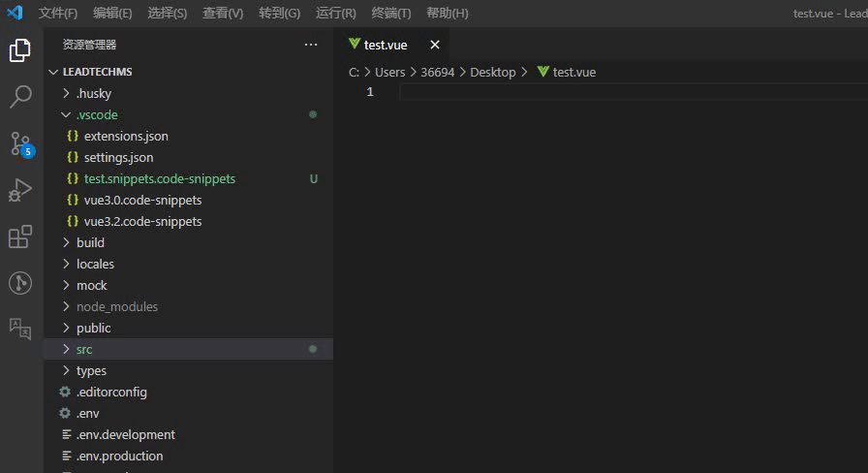
Task: Collapse the .vscode folder
Action: [188, 114]
